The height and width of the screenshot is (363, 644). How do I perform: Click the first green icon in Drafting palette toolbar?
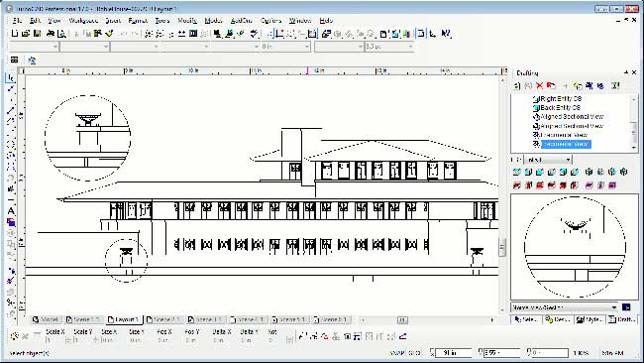pyautogui.click(x=516, y=85)
